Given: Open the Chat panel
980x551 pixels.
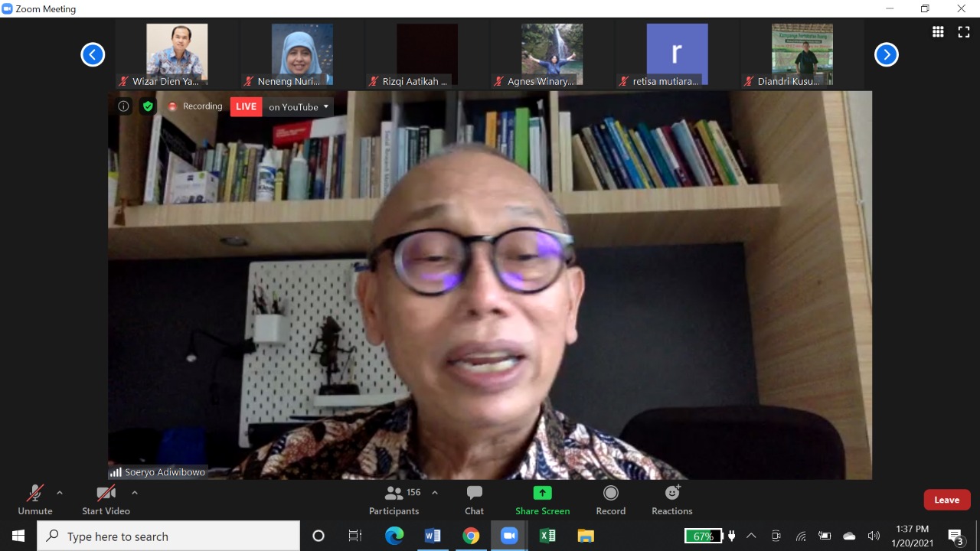Looking at the screenshot, I should click(x=474, y=500).
